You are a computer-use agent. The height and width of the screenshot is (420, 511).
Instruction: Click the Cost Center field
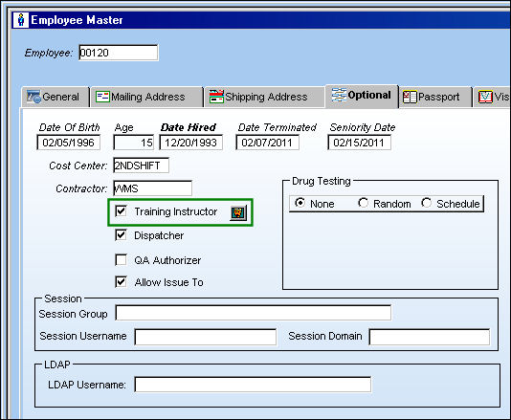141,166
